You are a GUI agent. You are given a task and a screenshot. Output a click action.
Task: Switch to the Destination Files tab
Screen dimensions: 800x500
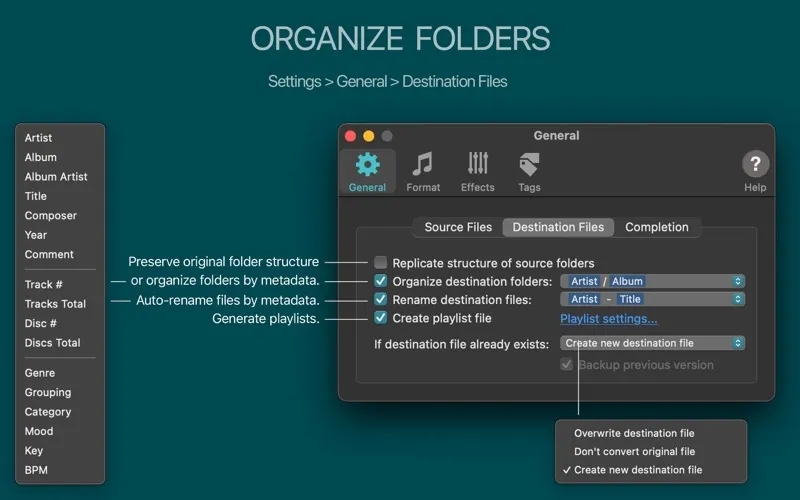tap(558, 227)
